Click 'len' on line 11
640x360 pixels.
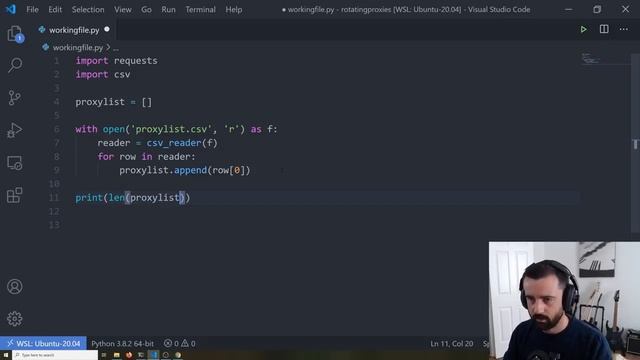tap(116, 198)
